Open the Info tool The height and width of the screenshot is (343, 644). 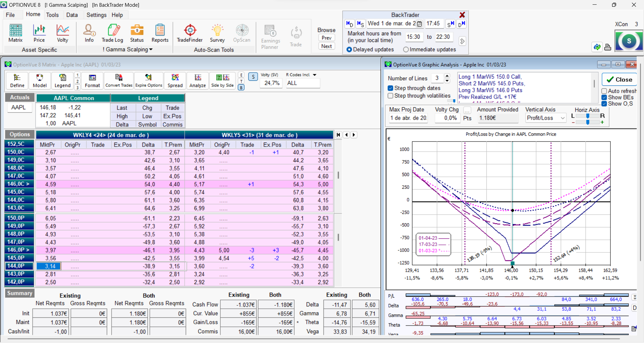pyautogui.click(x=89, y=33)
